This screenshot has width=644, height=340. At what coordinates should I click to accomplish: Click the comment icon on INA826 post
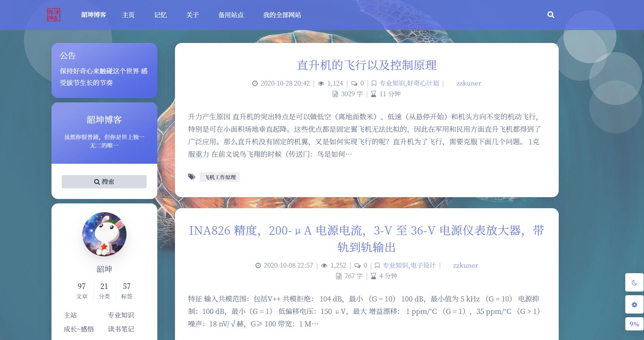coord(357,265)
